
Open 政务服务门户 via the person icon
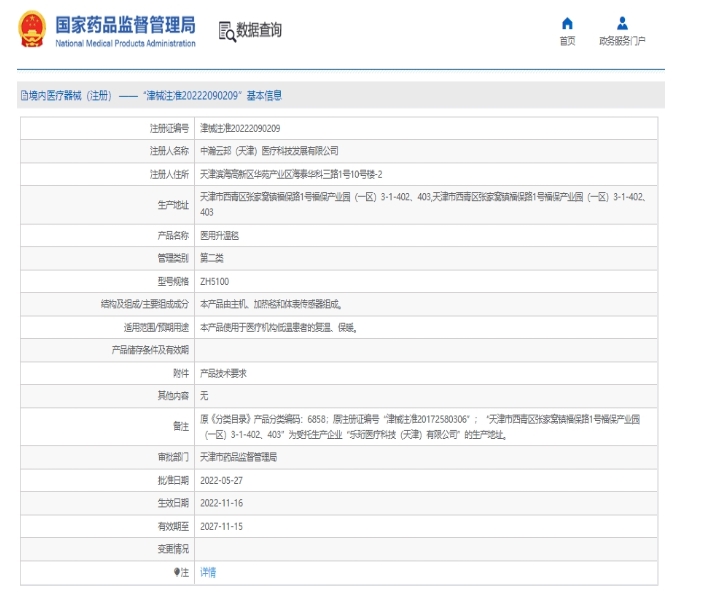(x=622, y=23)
